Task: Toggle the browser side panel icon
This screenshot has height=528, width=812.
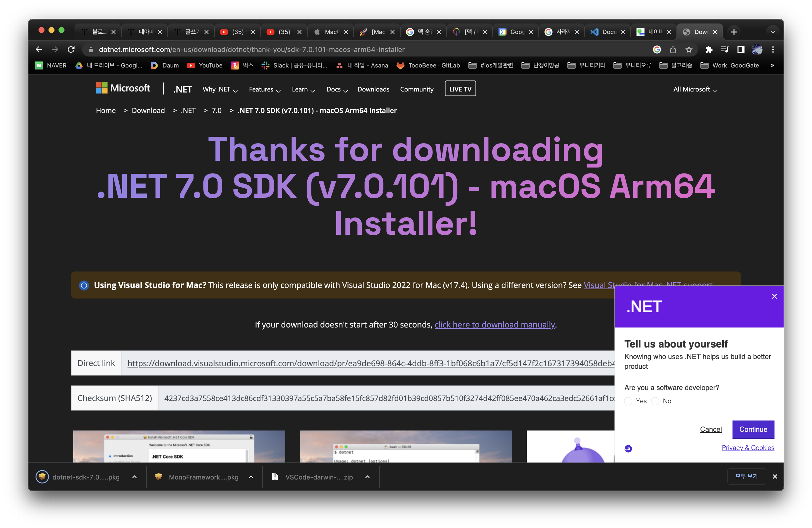Action: pos(740,49)
